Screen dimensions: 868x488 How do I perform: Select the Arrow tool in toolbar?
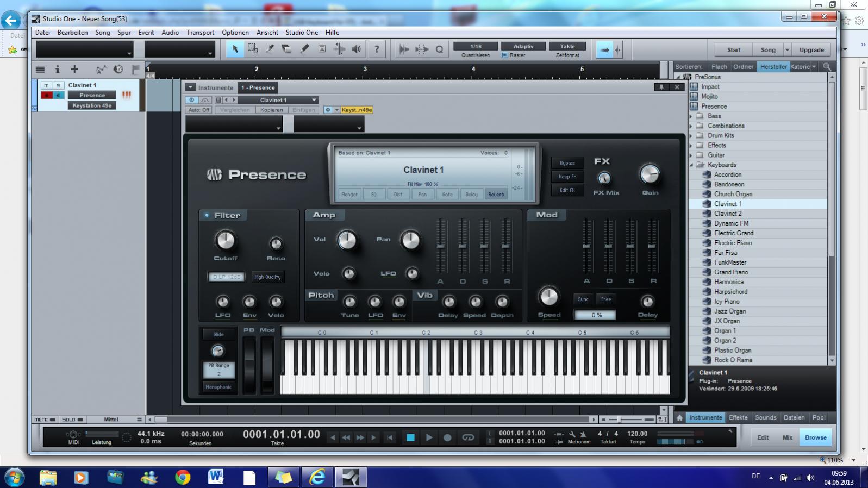click(x=235, y=49)
